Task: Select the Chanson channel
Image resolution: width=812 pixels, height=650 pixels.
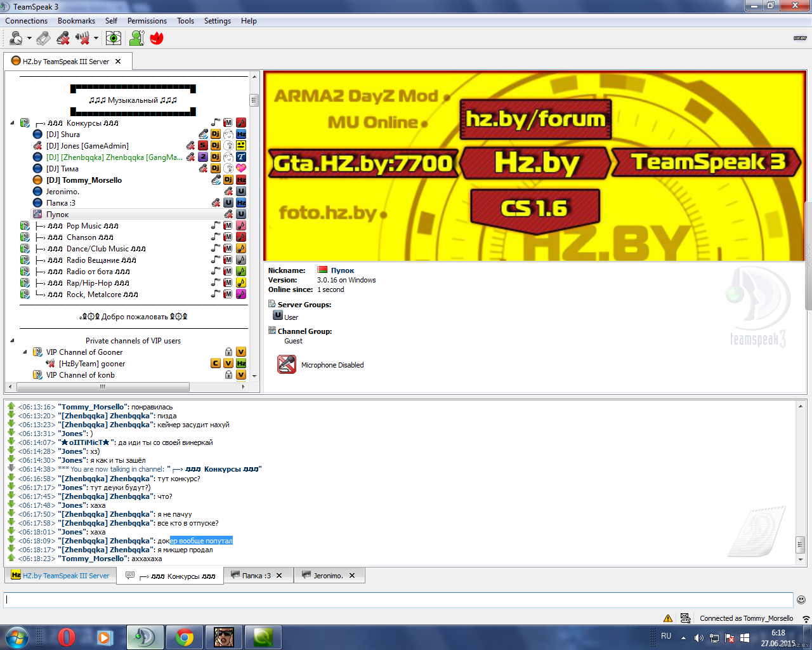Action: click(81, 237)
